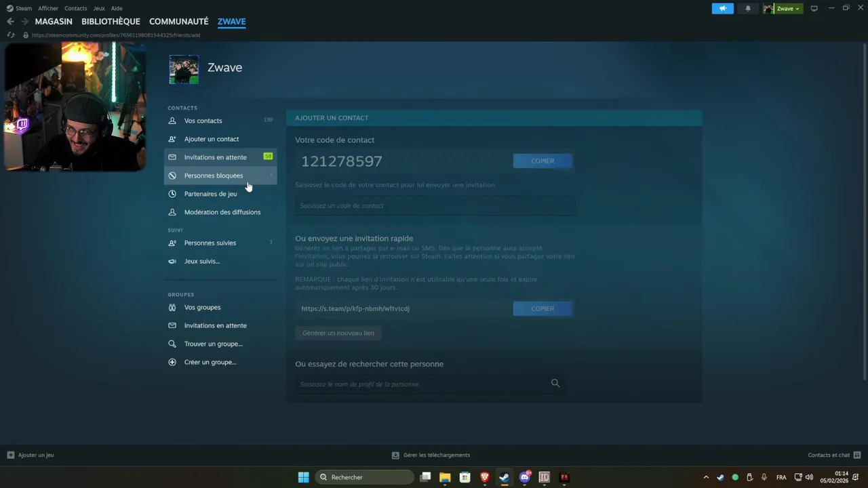
Task: Focus the profile name search field
Action: [x=430, y=384]
